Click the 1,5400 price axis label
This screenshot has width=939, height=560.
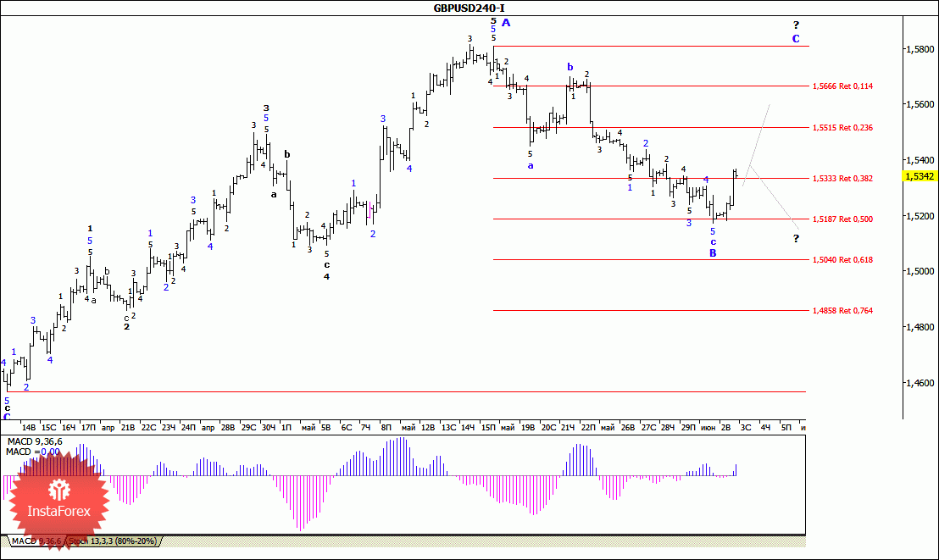(920, 160)
